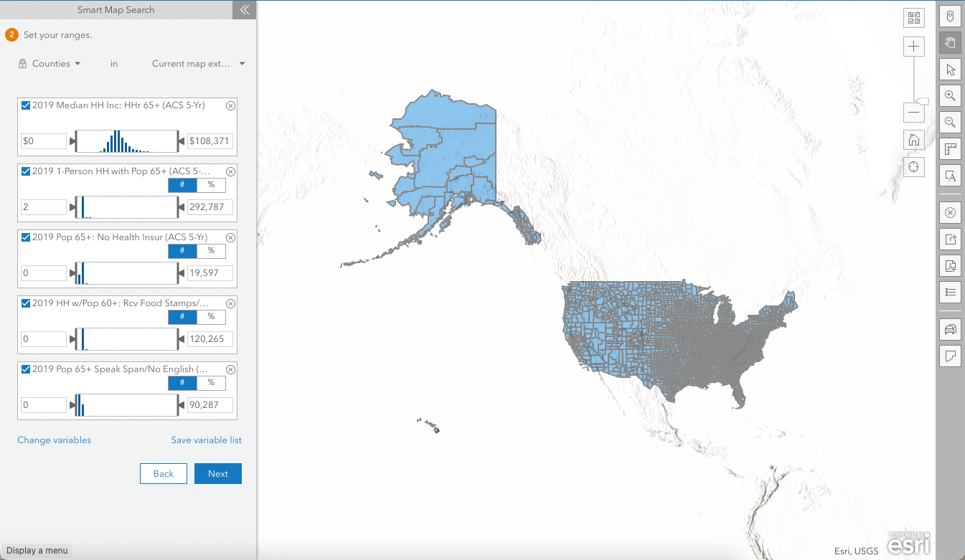This screenshot has height=560, width=965.
Task: Open the measure ruler tool
Action: click(x=950, y=149)
